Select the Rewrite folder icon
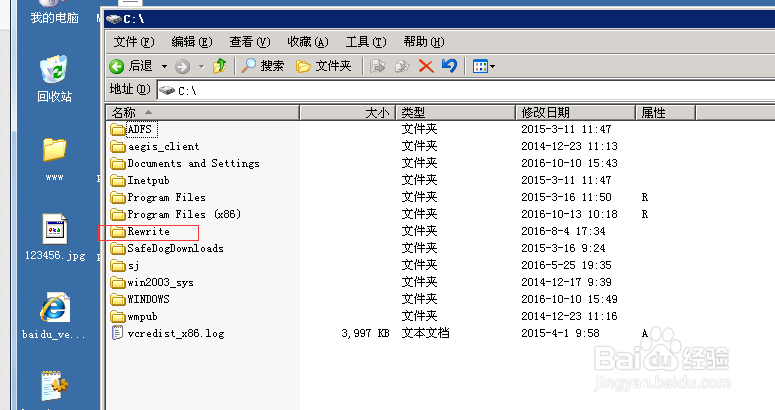The image size is (775, 410). 118,232
